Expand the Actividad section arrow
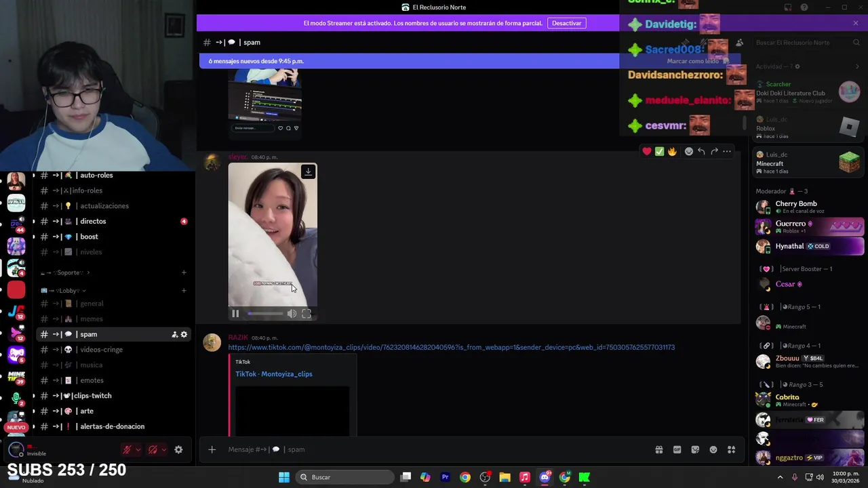 coord(857,66)
